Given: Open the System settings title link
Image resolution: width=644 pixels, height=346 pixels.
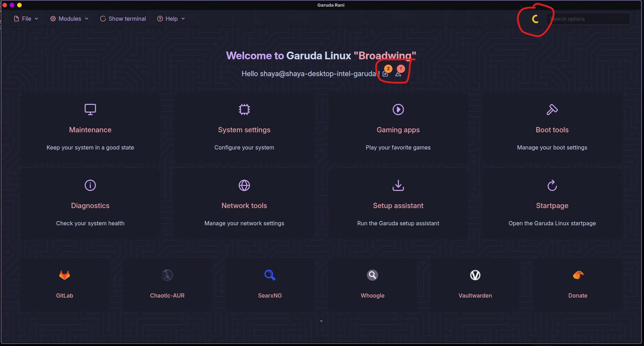Looking at the screenshot, I should [x=244, y=130].
